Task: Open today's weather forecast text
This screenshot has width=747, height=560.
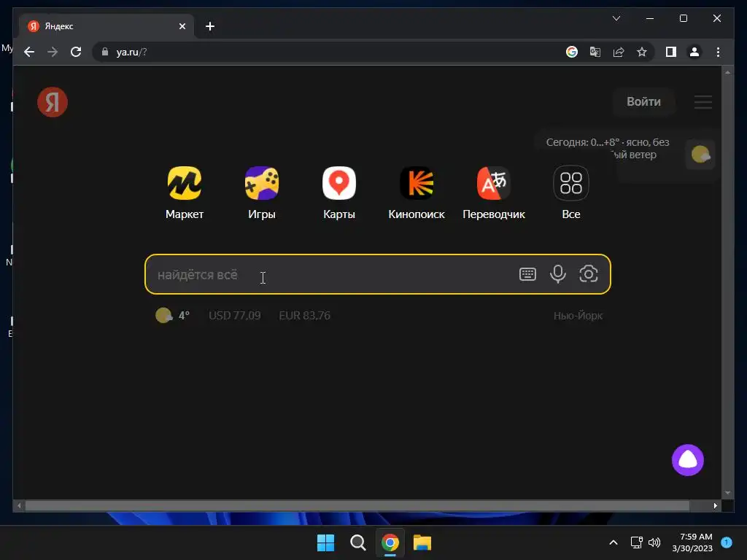Action: (x=608, y=148)
